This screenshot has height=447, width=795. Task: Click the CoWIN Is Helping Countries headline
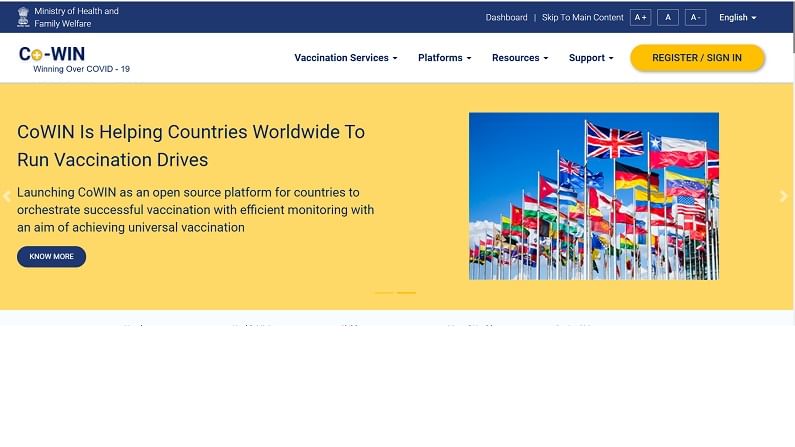pos(191,145)
